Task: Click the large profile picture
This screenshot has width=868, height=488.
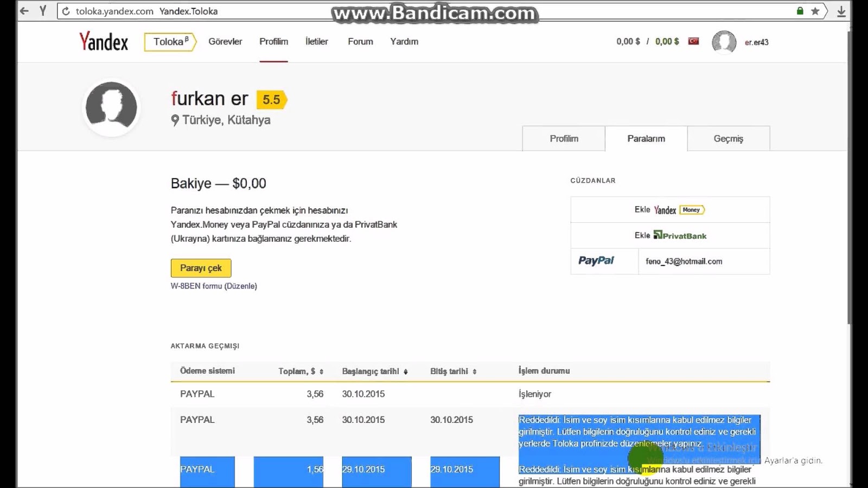Action: (111, 107)
